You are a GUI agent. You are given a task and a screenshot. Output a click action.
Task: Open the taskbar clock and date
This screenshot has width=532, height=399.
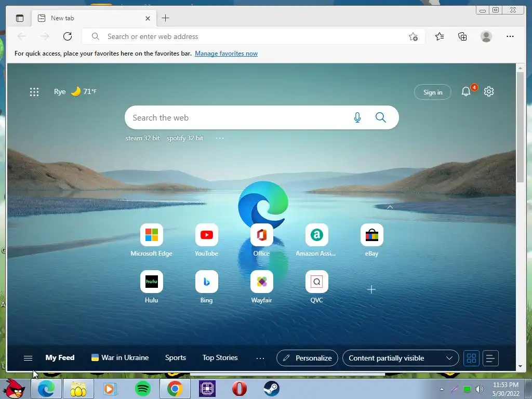tap(506, 389)
